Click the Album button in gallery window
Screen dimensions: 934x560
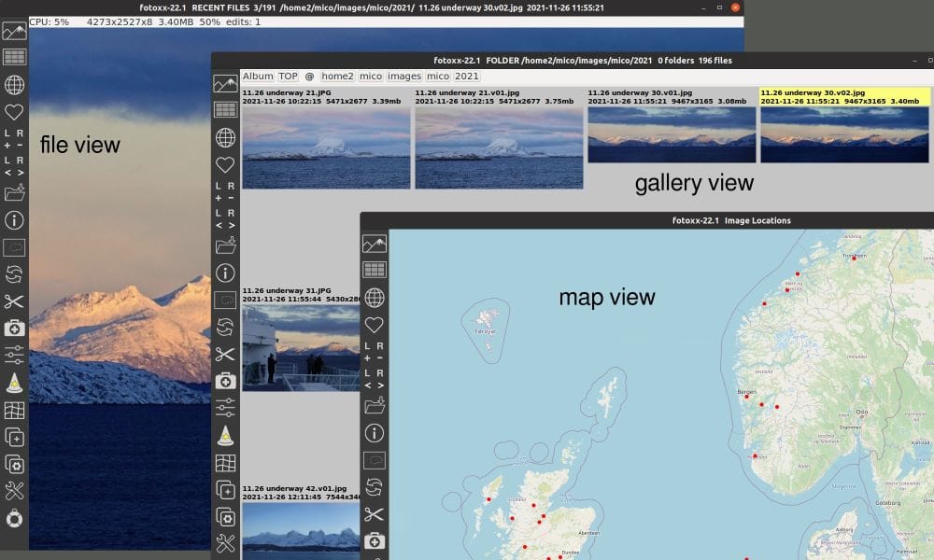[258, 77]
